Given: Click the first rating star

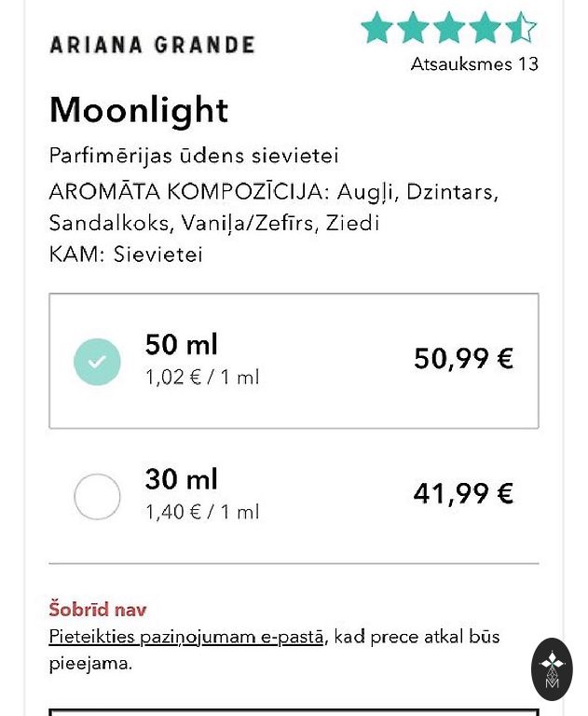Looking at the screenshot, I should (377, 28).
